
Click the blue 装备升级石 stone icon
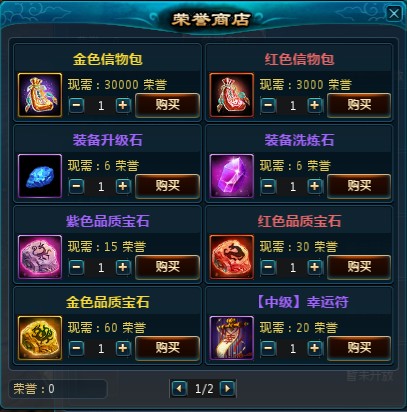coord(40,176)
